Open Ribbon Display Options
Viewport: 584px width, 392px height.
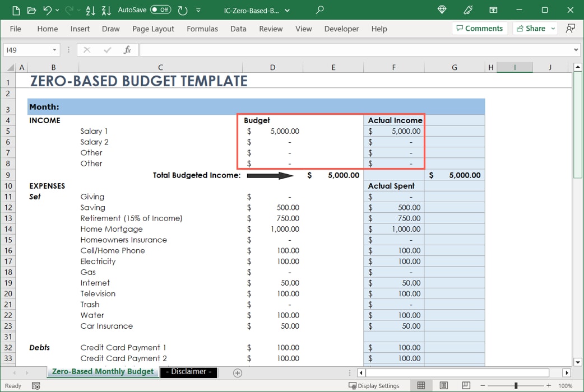571,29
